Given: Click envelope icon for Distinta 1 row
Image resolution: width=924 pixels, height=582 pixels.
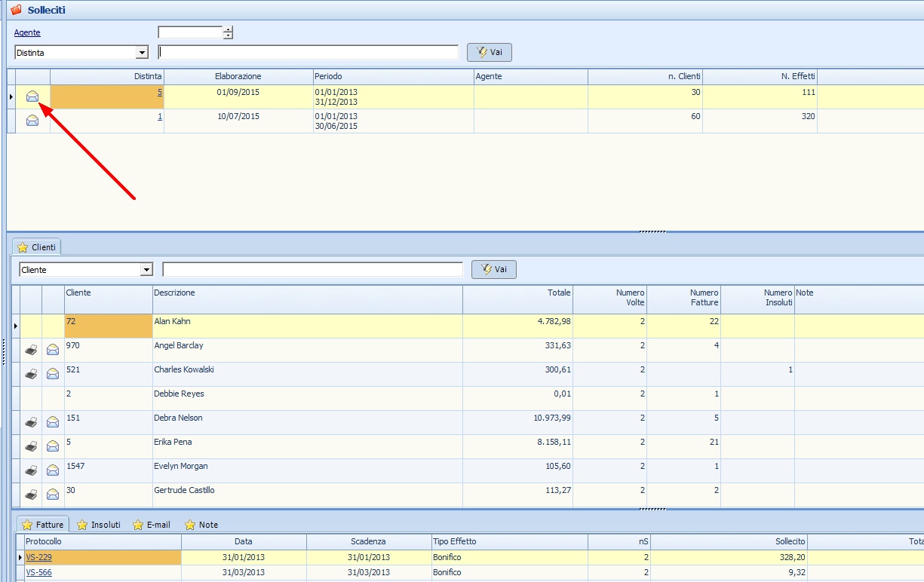Looking at the screenshot, I should pos(32,121).
